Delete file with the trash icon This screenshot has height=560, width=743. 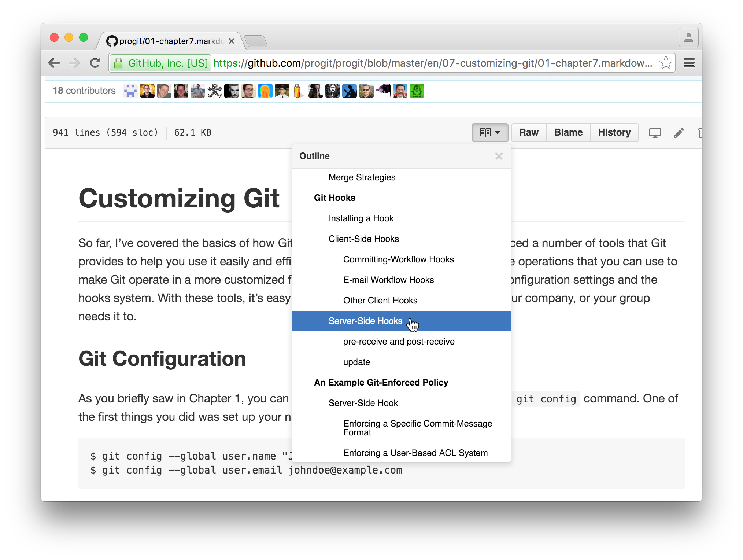700,133
